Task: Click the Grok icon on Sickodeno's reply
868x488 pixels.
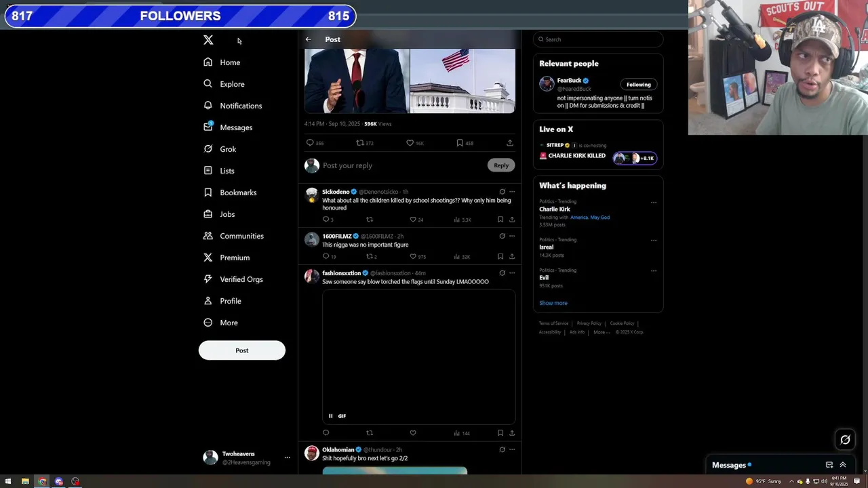Action: click(x=502, y=192)
